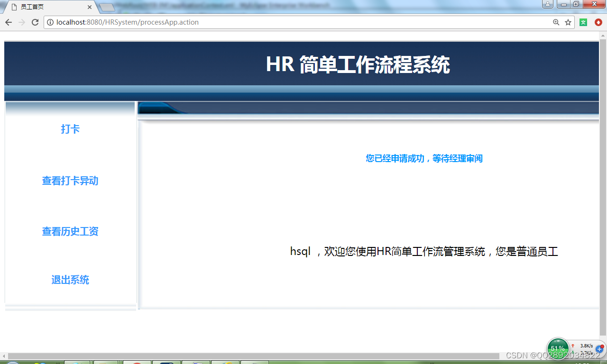Click the browser back navigation arrow

[8, 22]
